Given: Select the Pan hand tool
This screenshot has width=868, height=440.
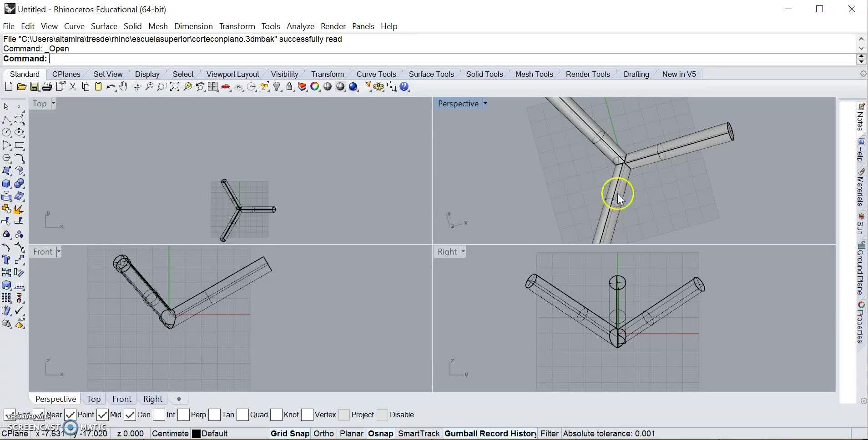Looking at the screenshot, I should click(123, 87).
